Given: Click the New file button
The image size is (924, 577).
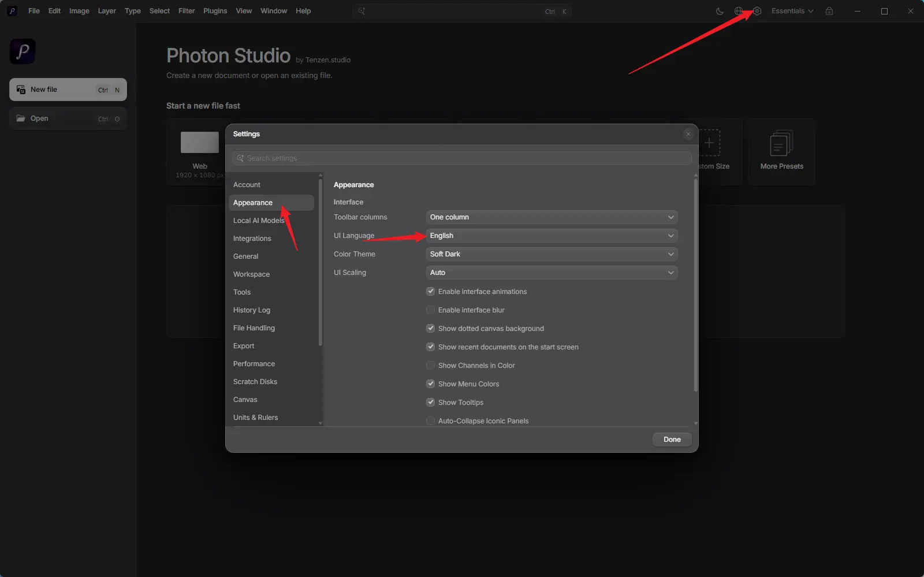Looking at the screenshot, I should (68, 90).
